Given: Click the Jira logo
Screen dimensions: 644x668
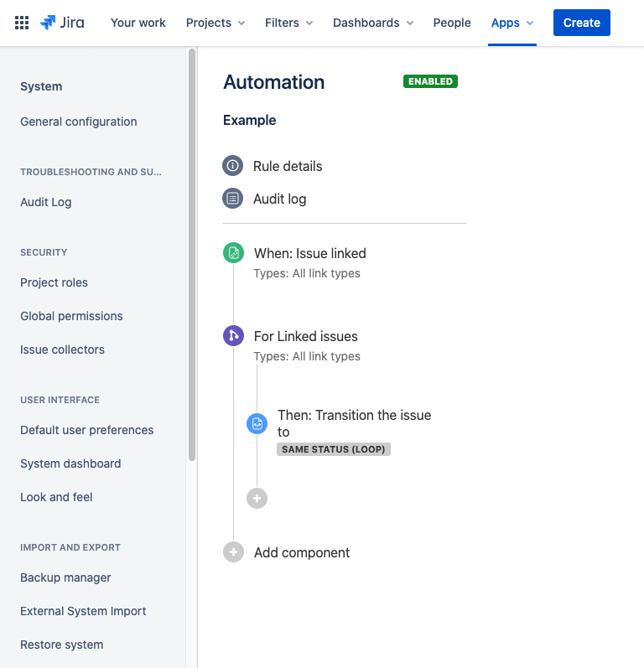Looking at the screenshot, I should pyautogui.click(x=62, y=23).
